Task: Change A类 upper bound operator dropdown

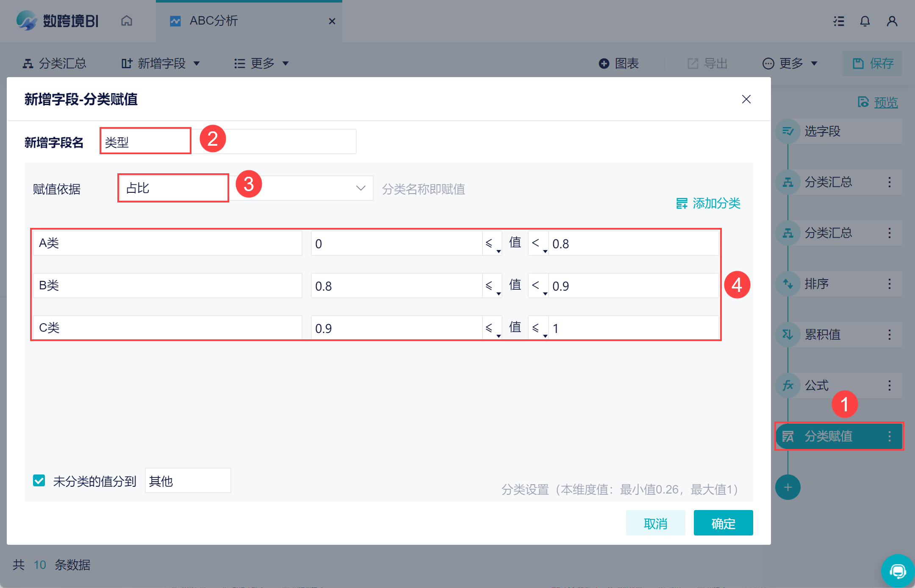Action: (x=538, y=244)
